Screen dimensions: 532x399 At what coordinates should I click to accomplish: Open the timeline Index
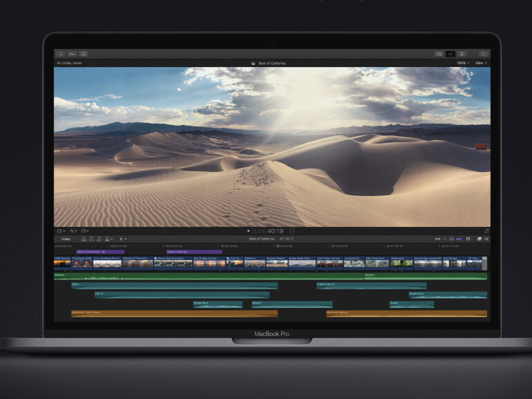click(x=66, y=239)
